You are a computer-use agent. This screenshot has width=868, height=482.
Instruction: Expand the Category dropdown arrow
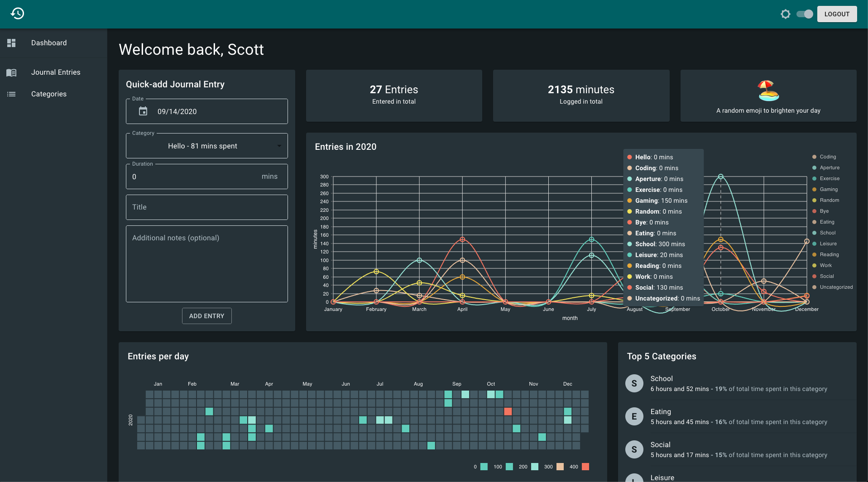pyautogui.click(x=279, y=146)
